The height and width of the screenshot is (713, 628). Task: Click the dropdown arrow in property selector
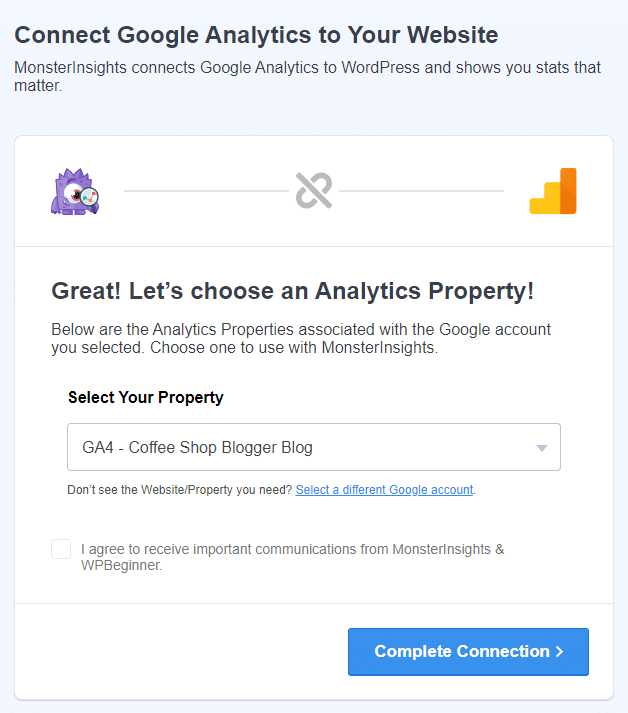pyautogui.click(x=542, y=448)
